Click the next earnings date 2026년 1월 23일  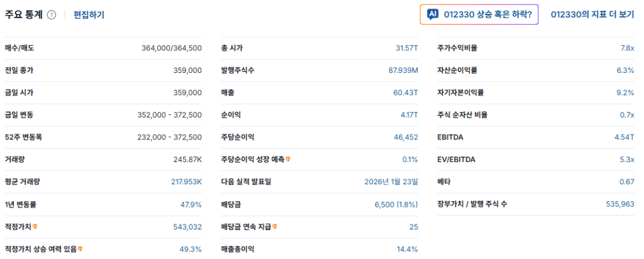point(391,182)
